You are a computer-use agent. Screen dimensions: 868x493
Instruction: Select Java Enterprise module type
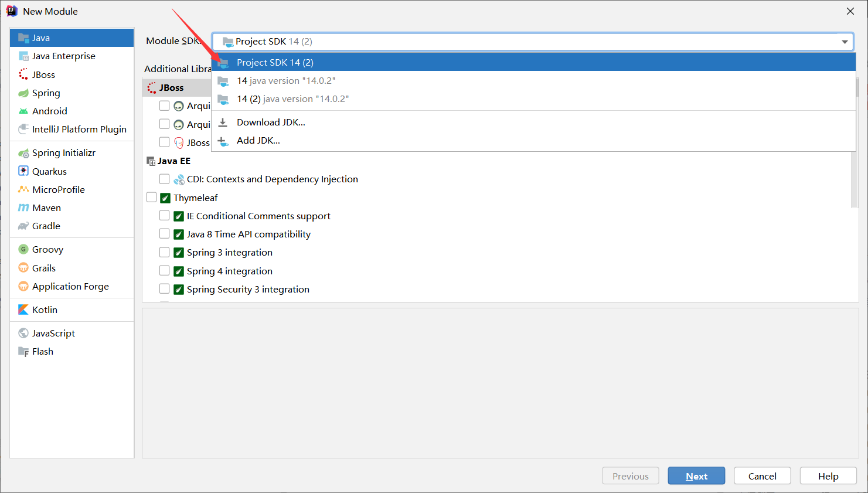click(72, 56)
